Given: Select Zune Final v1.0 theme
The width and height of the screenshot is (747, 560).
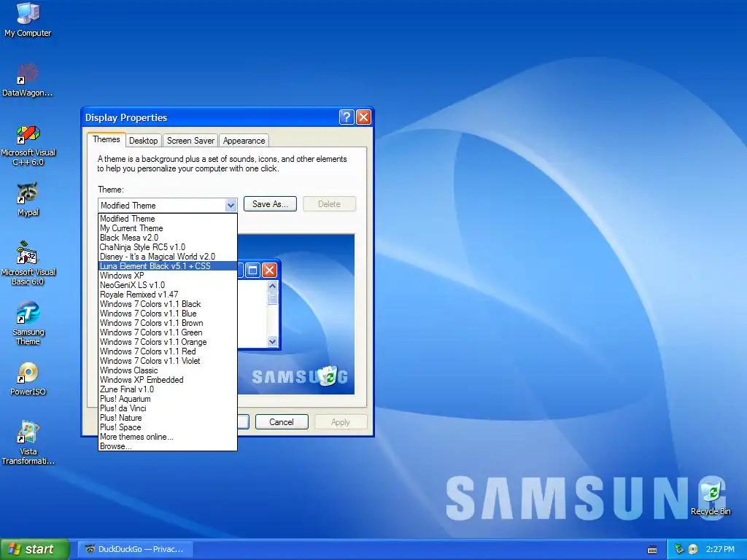Looking at the screenshot, I should click(x=168, y=389).
